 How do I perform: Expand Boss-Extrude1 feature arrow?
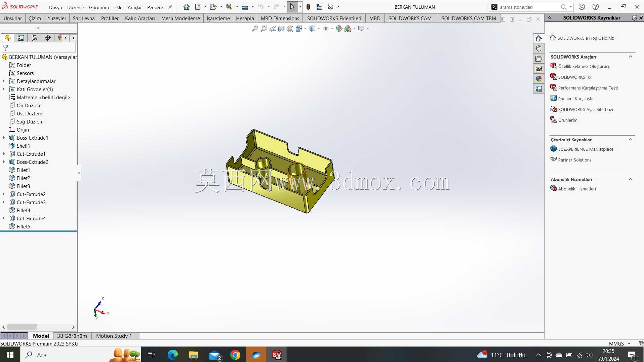coord(4,138)
